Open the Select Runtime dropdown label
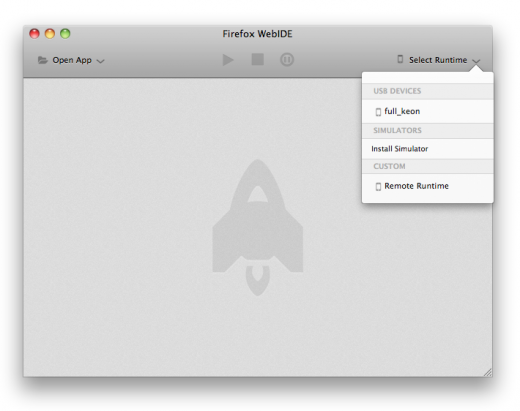Viewport: 520px width, 411px height. [438, 60]
